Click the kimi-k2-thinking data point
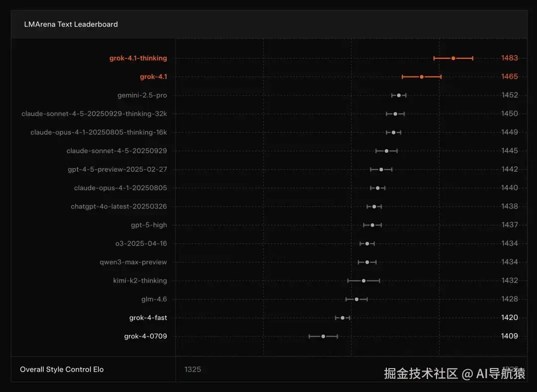This screenshot has width=537, height=392. tap(363, 281)
